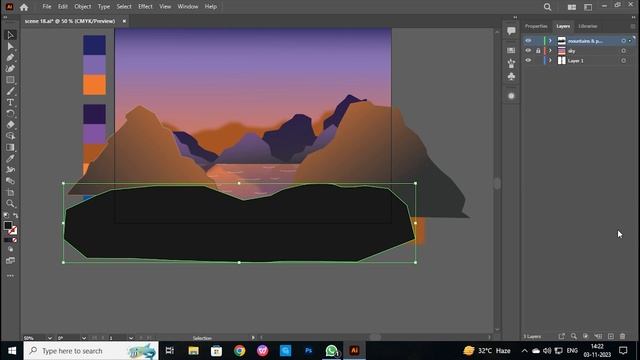Open Edit Toolbar three-dots button
The image size is (640, 360).
(x=11, y=276)
